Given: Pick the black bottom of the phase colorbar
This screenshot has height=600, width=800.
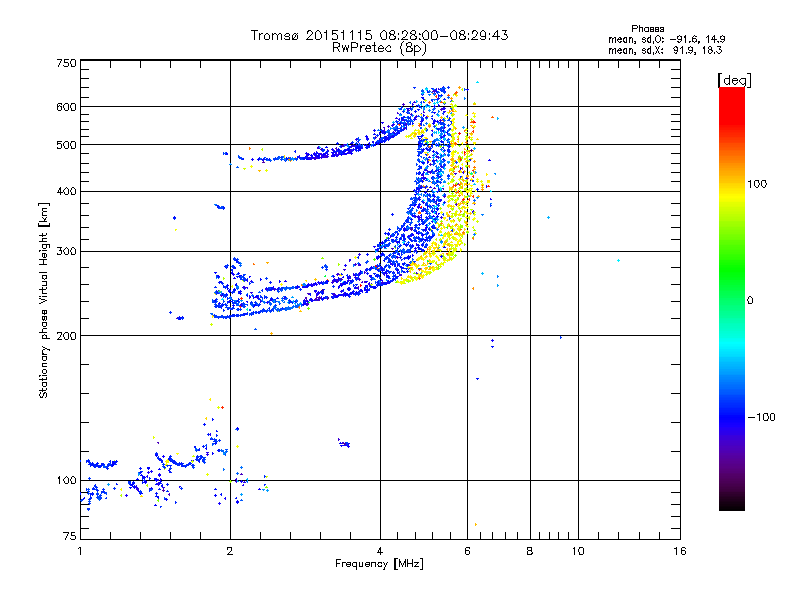Looking at the screenshot, I should 732,503.
